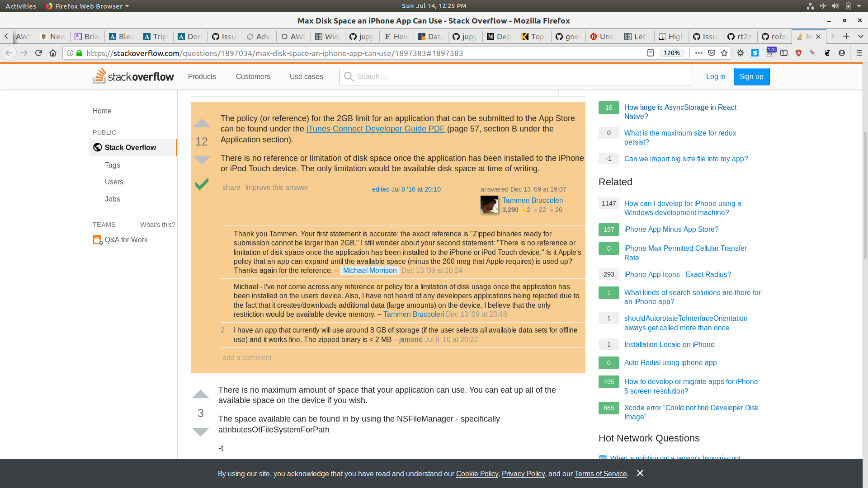Upvote the accepted answer with 12 votes
868x488 pixels.
click(202, 123)
